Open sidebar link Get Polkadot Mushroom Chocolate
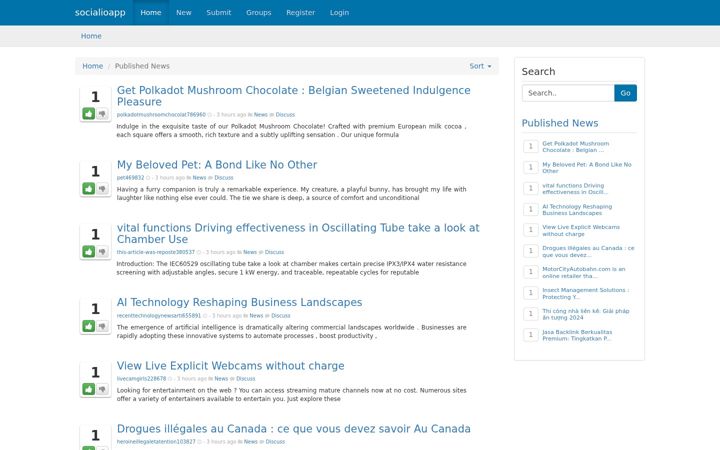The height and width of the screenshot is (450, 720). [x=576, y=146]
